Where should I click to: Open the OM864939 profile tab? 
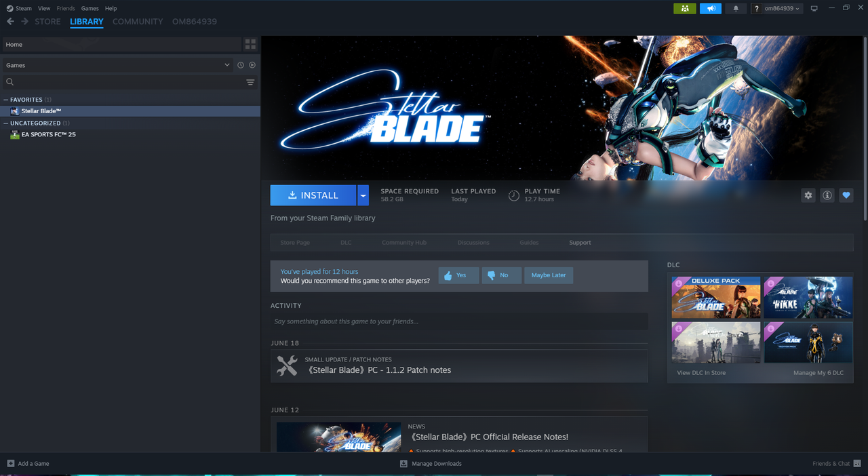195,22
